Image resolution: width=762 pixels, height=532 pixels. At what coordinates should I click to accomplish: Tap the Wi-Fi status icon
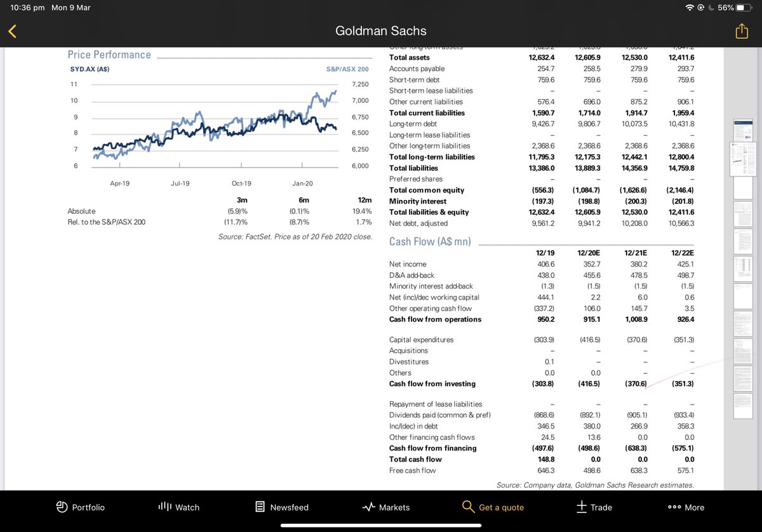tap(690, 8)
